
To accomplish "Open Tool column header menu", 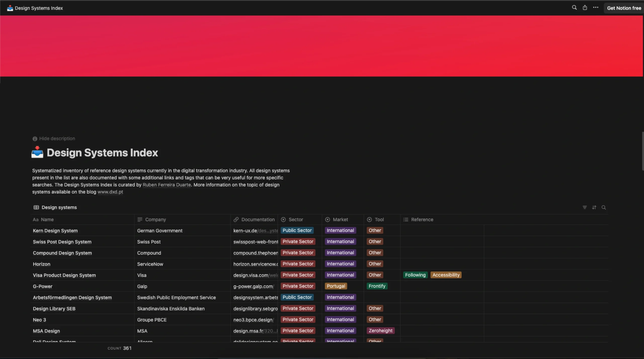I will click(382, 219).
